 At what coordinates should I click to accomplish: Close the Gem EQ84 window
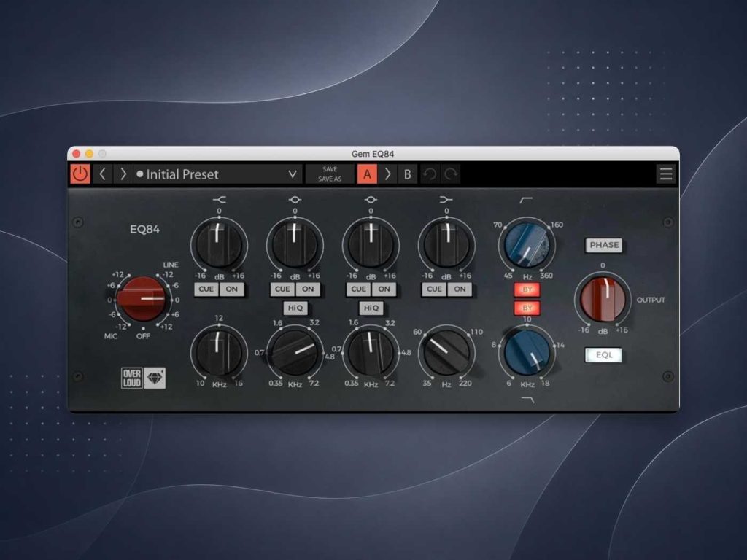click(x=77, y=154)
